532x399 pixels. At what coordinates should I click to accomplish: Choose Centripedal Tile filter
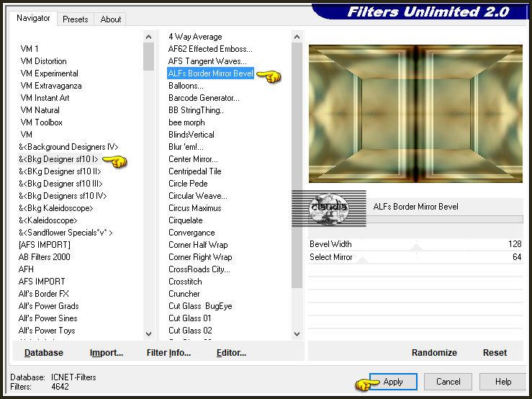click(195, 171)
